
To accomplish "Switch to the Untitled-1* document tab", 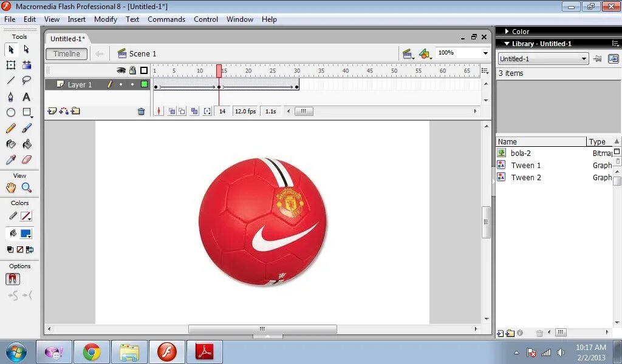I will click(67, 39).
